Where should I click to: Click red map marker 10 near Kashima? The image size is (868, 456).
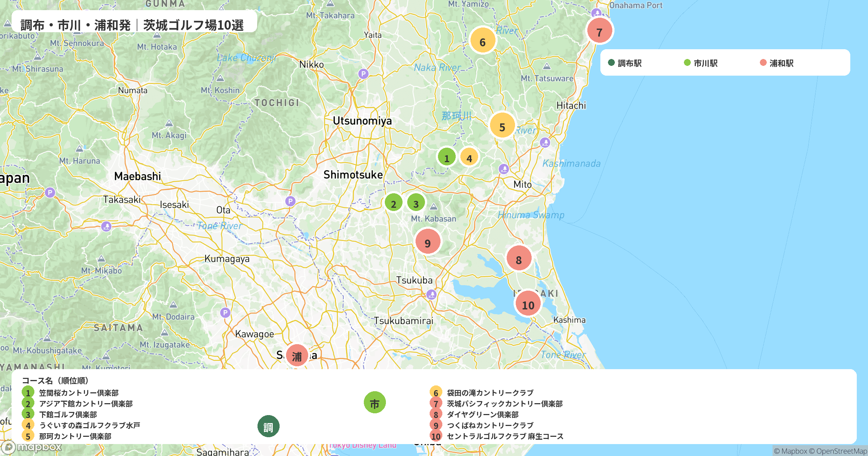[528, 303]
